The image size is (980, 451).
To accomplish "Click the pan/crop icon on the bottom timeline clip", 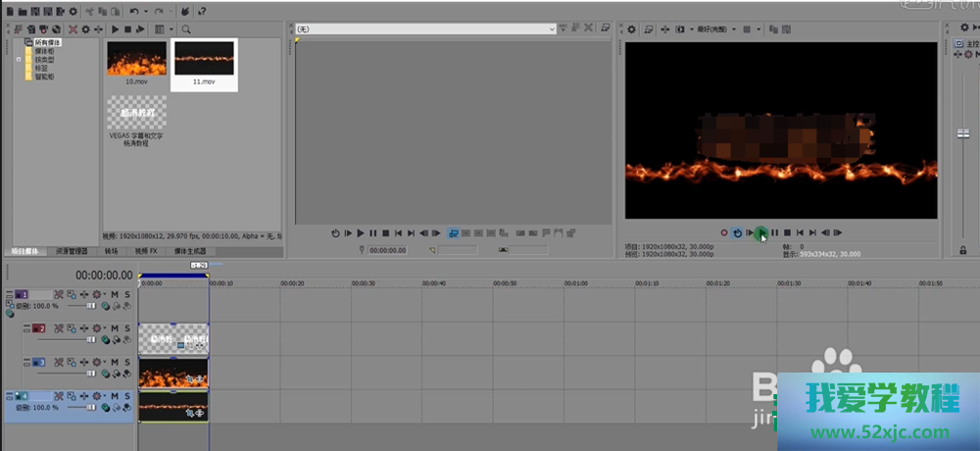I will pos(191,414).
